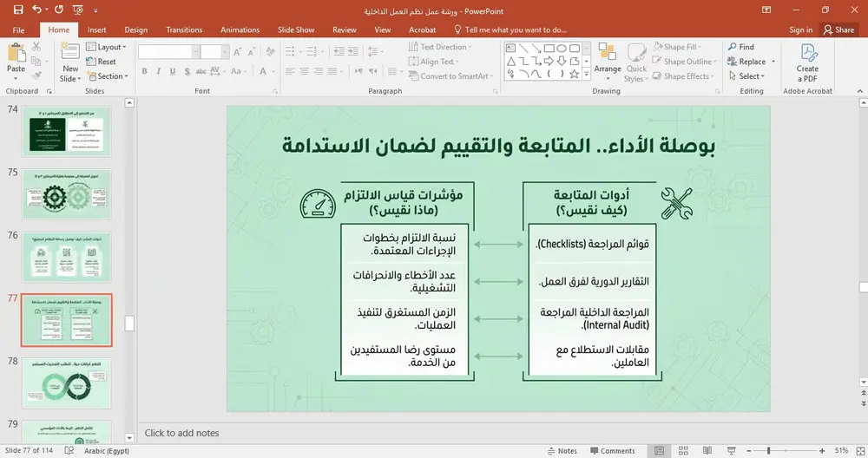This screenshot has width=868, height=458.
Task: Toggle the Notes pane button
Action: coord(562,451)
